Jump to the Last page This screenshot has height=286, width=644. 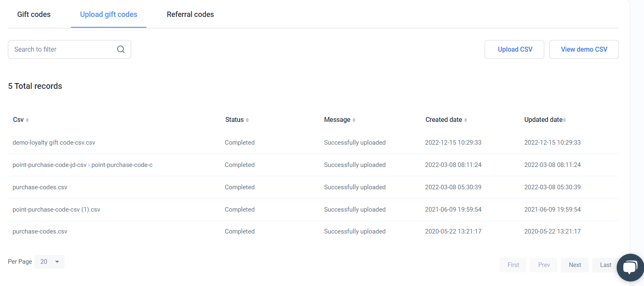point(605,265)
